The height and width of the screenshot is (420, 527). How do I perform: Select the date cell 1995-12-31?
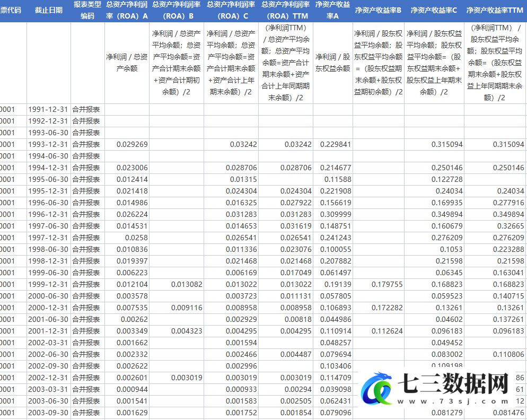click(x=49, y=191)
